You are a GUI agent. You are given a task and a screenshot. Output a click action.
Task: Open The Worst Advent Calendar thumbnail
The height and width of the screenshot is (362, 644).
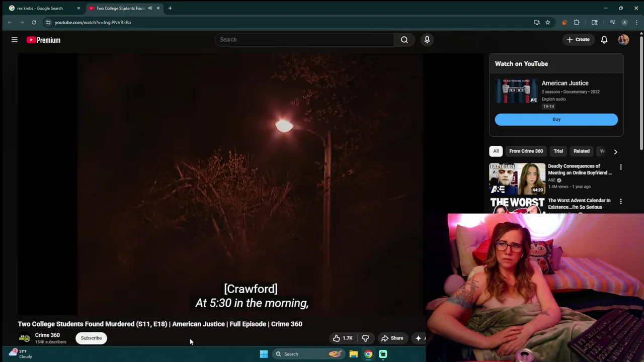pos(517,205)
